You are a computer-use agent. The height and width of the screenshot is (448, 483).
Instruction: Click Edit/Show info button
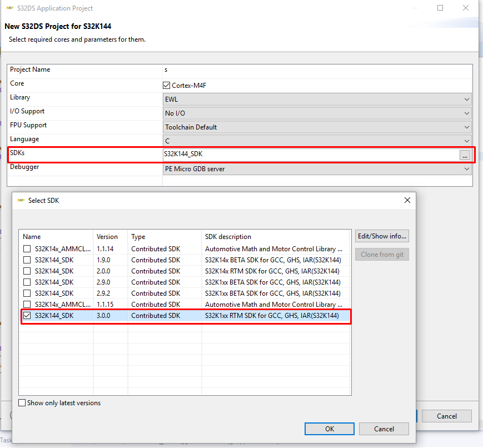(382, 236)
